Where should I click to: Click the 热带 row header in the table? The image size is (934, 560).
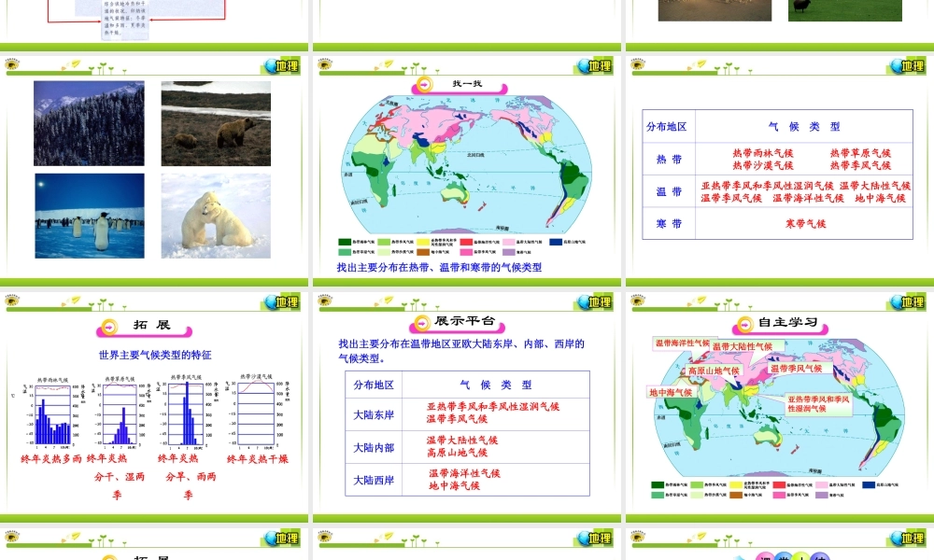[669, 160]
